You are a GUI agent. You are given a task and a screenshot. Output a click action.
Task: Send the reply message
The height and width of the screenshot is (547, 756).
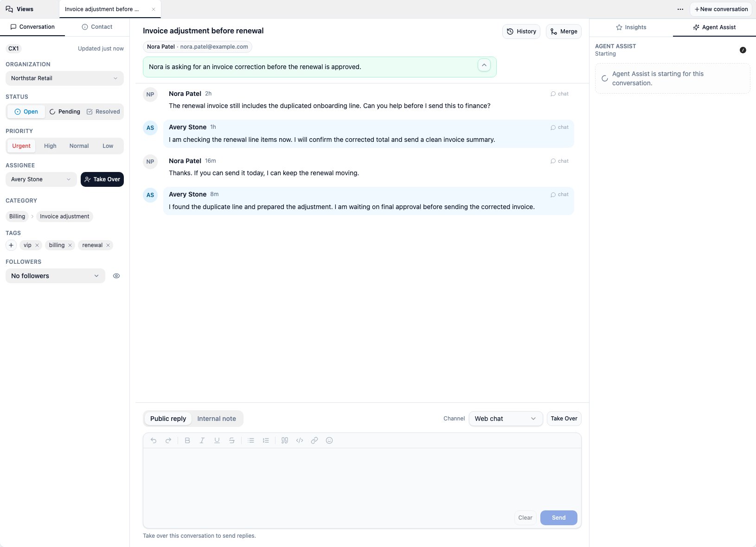(559, 518)
